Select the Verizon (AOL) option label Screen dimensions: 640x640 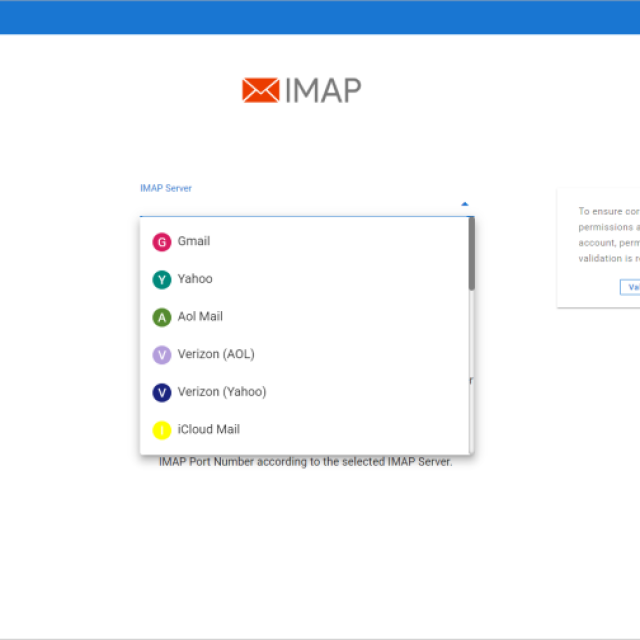coord(216,354)
